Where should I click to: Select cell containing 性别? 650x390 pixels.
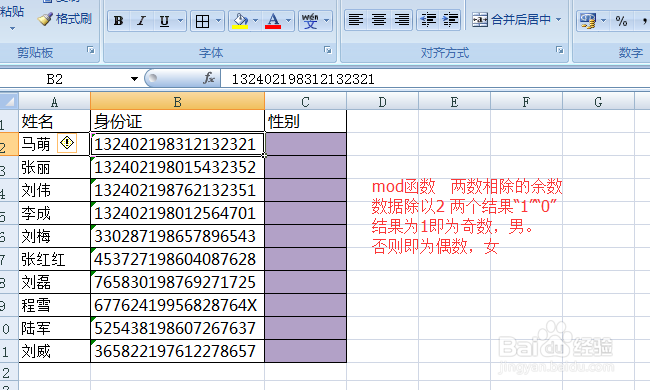point(306,121)
